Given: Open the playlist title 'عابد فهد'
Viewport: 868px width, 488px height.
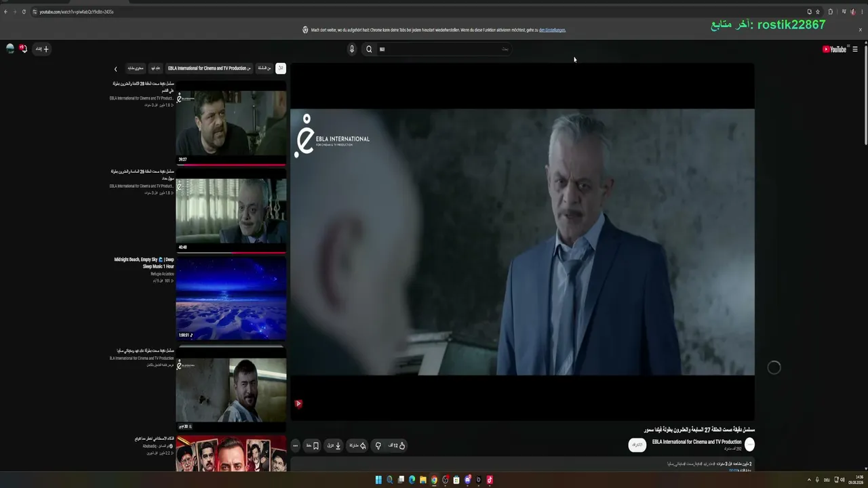Looking at the screenshot, I should 146,351.
